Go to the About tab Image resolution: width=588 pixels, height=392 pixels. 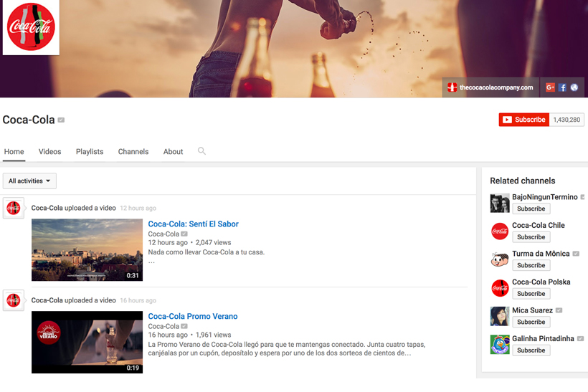coord(173,152)
